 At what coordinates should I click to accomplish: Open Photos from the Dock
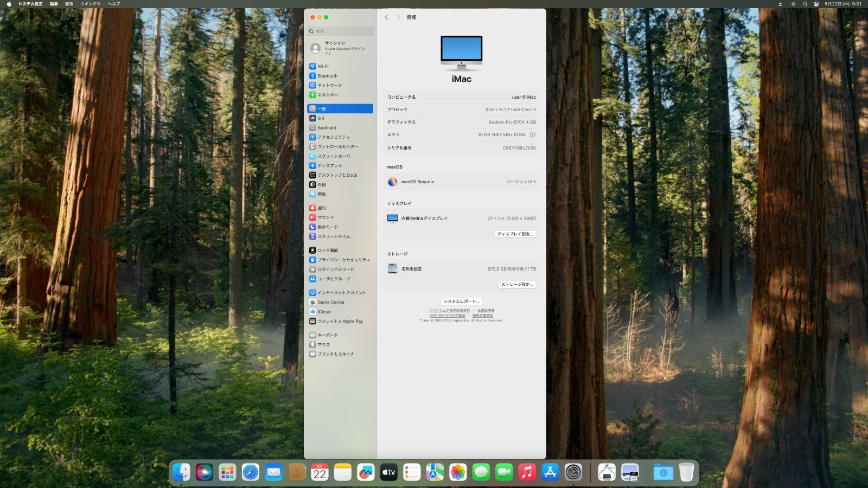point(458,472)
